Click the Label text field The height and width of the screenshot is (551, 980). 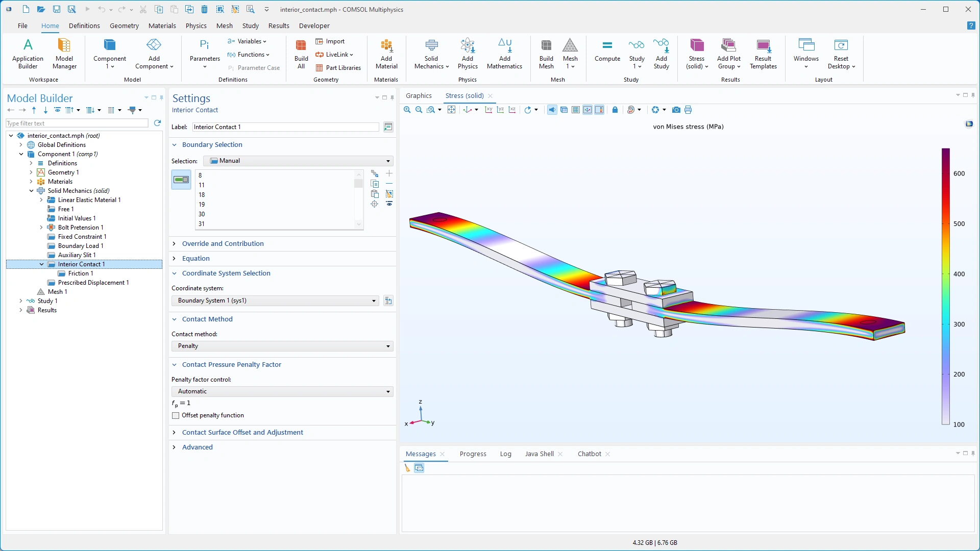[x=285, y=127]
